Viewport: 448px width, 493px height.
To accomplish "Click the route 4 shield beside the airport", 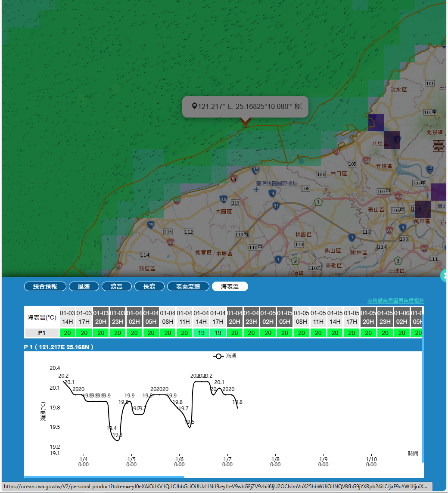I will [273, 193].
